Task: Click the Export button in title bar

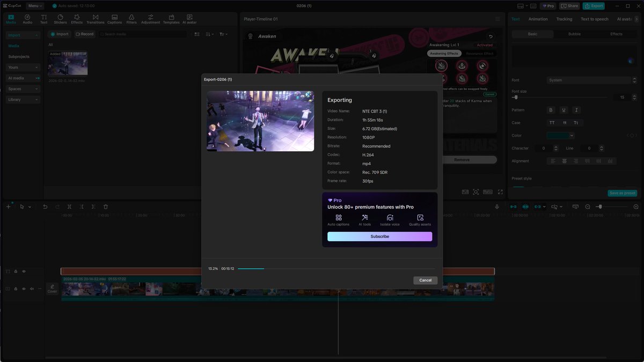Action: (x=594, y=6)
